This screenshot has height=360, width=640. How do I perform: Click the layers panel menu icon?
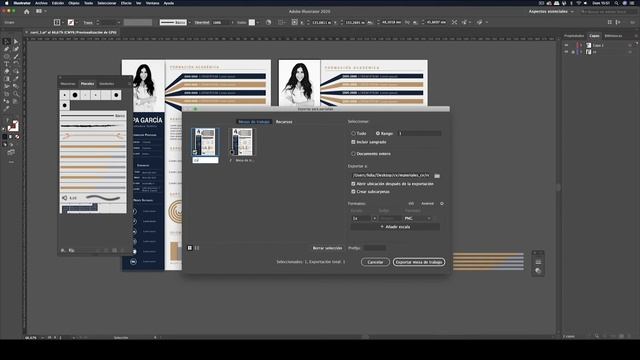pyautogui.click(x=636, y=36)
